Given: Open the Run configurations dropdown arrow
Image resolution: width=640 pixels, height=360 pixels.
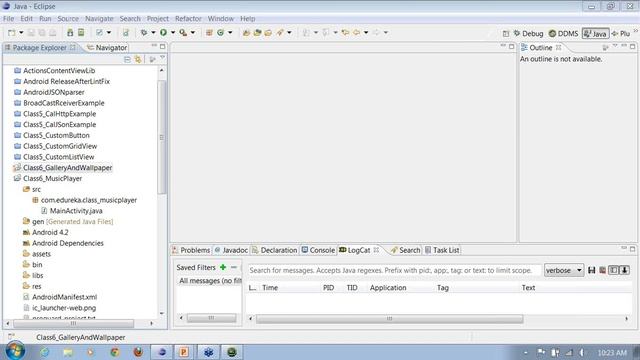Looking at the screenshot, I should 173,33.
